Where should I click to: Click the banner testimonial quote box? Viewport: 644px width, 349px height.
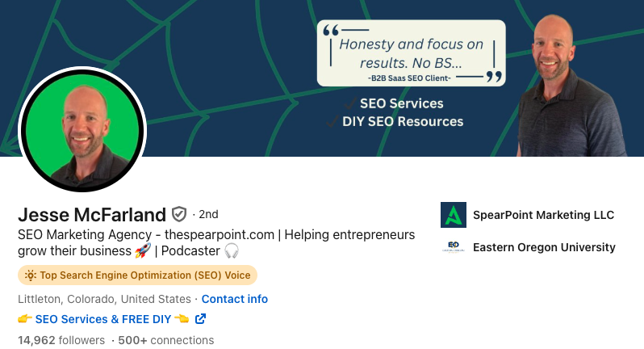[411, 53]
